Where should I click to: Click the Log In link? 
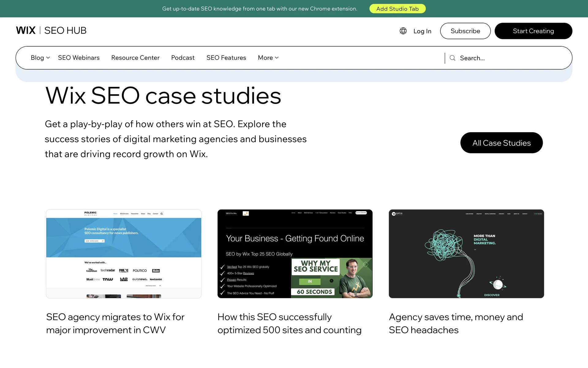pyautogui.click(x=422, y=31)
